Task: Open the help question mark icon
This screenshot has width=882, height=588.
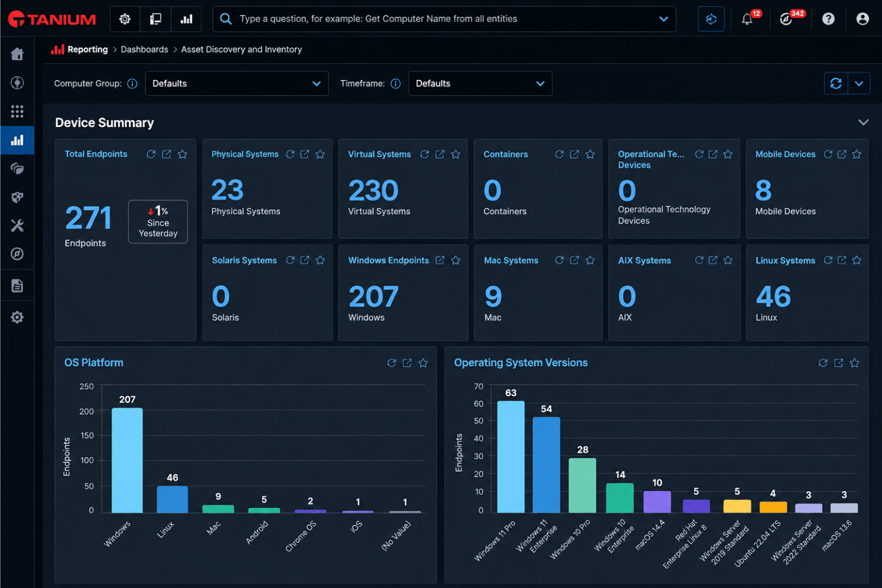Action: pos(828,19)
